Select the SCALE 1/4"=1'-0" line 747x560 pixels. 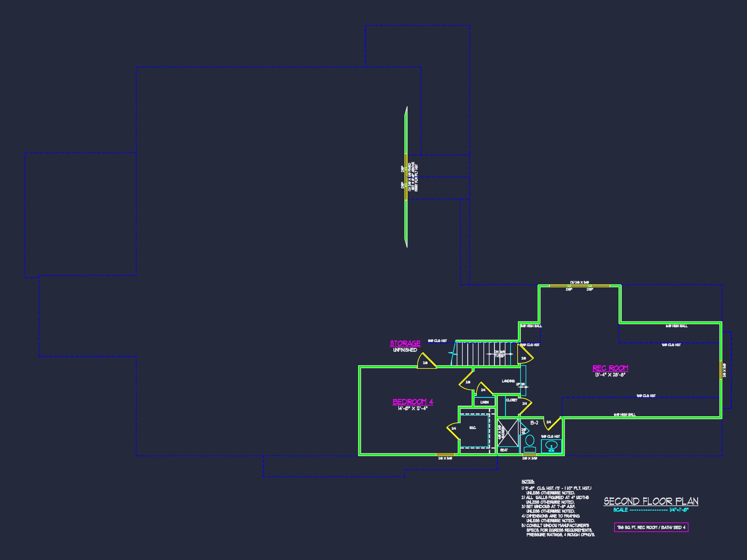[651, 510]
